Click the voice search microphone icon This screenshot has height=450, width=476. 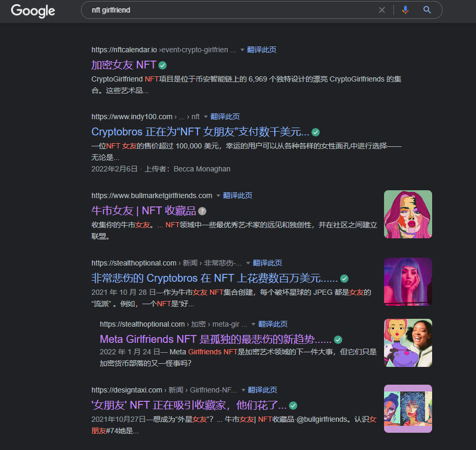coord(405,10)
